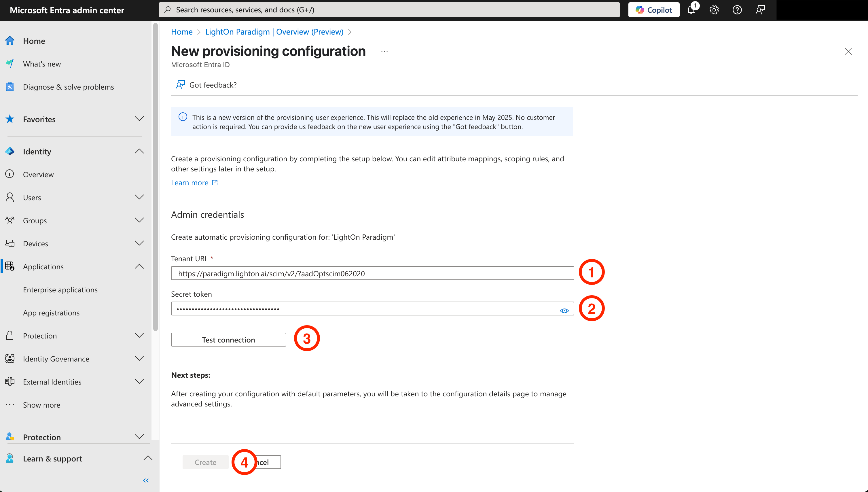Open the Copilot assistant
868x492 pixels.
(x=653, y=10)
